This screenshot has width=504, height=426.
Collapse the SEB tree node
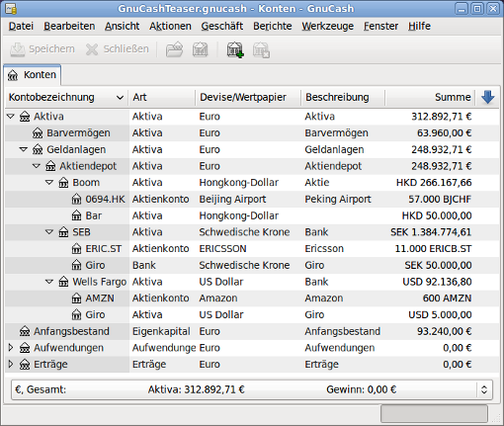coord(49,231)
